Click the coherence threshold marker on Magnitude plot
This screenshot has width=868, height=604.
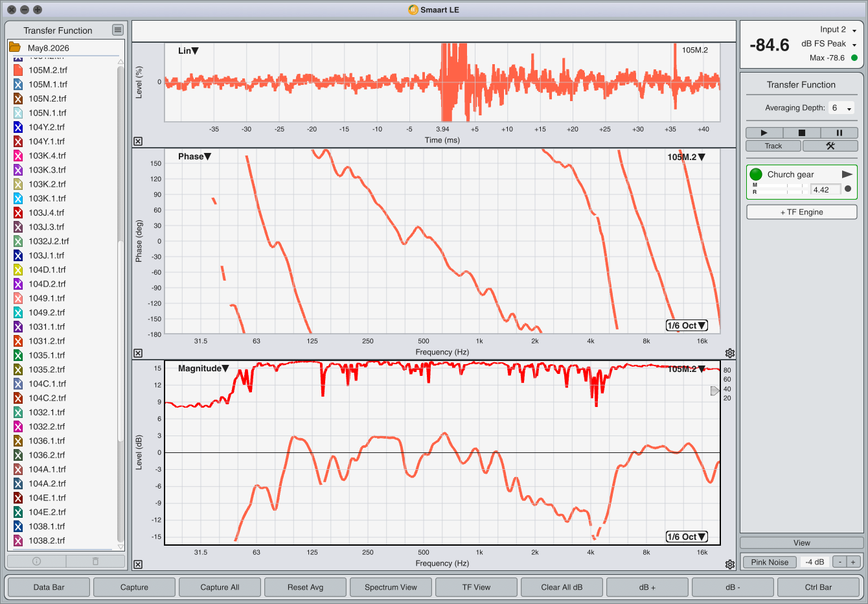point(715,391)
